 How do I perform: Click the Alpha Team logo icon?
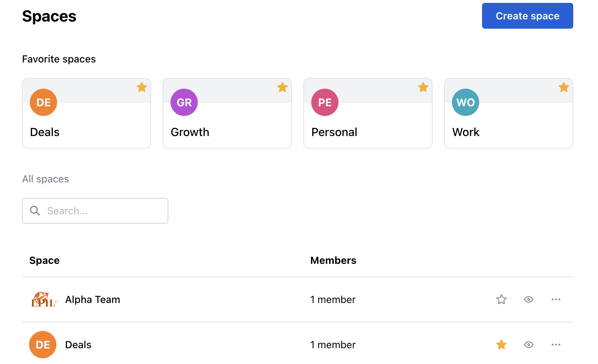coord(43,299)
